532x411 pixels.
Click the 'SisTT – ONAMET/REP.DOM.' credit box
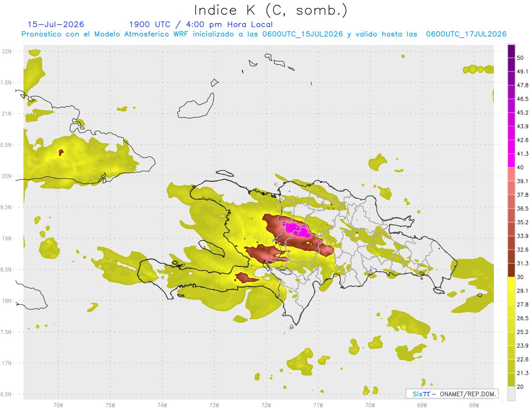pyautogui.click(x=452, y=394)
